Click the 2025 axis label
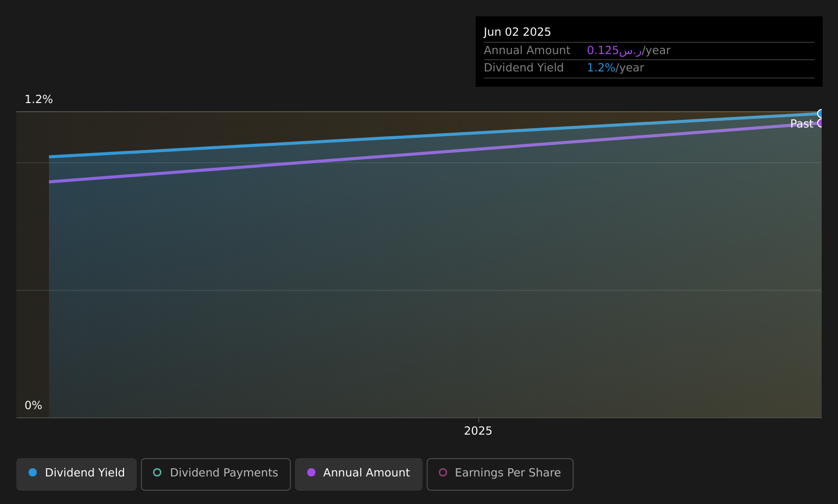This screenshot has width=838, height=504. click(478, 431)
